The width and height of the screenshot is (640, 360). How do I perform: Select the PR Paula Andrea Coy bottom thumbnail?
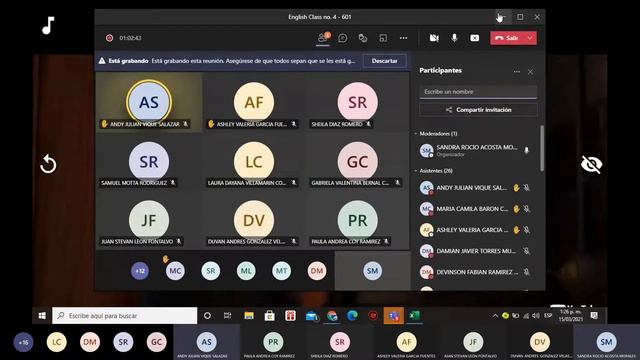273,343
